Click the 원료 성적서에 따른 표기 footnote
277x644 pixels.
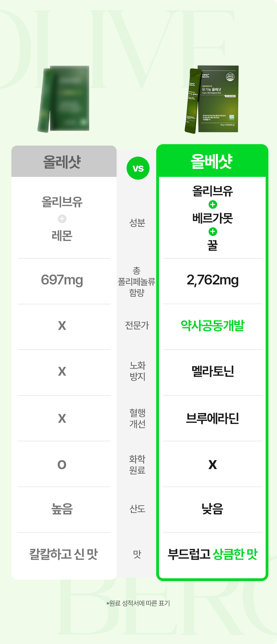pos(138,603)
